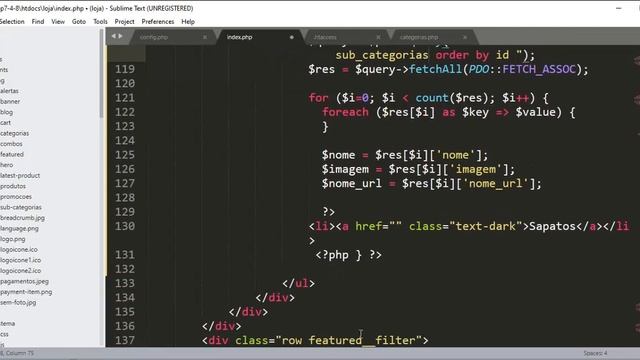640x360 pixels.
Task: Open the css folder in sidebar
Action: click(x=4, y=334)
